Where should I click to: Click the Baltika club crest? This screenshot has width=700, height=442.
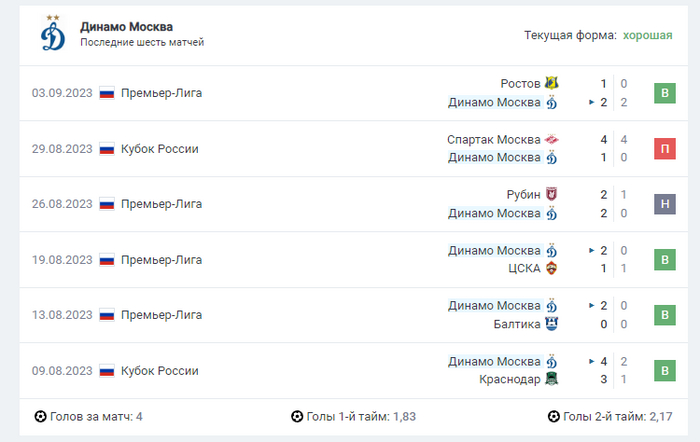(x=551, y=324)
